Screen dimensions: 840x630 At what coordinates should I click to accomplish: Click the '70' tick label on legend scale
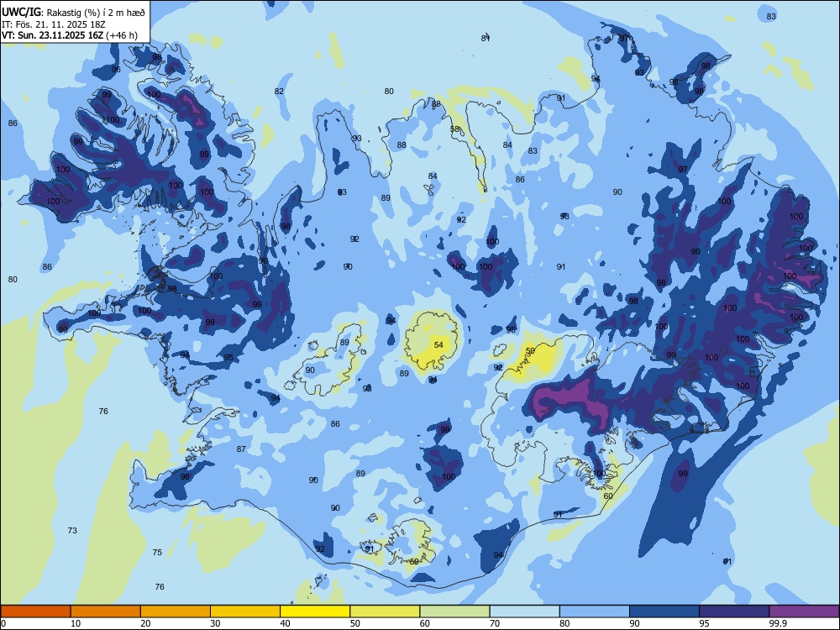[495, 623]
